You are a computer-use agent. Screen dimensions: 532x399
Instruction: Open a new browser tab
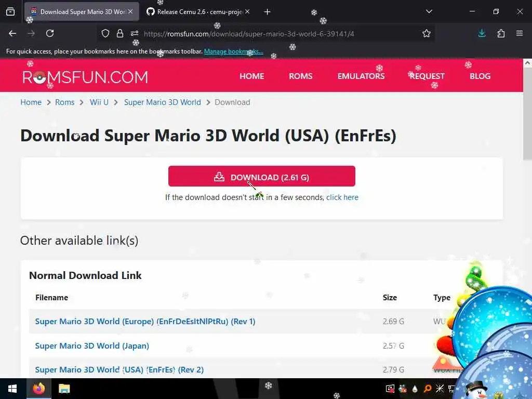[x=268, y=12]
